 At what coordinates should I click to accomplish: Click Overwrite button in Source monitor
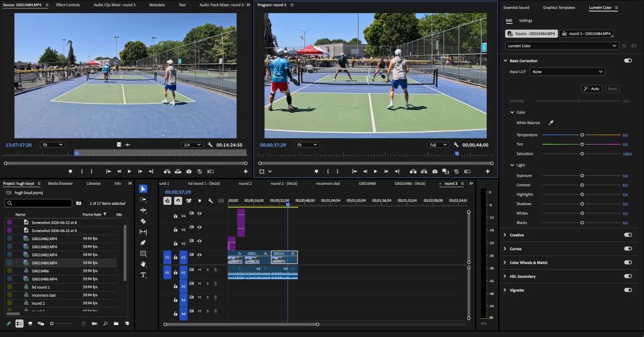click(x=178, y=172)
